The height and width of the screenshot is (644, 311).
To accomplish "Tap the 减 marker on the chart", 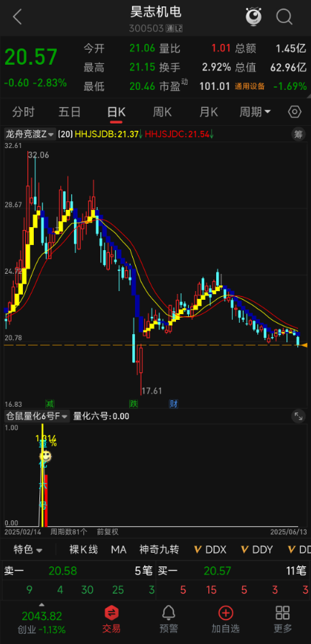I will click(x=50, y=404).
